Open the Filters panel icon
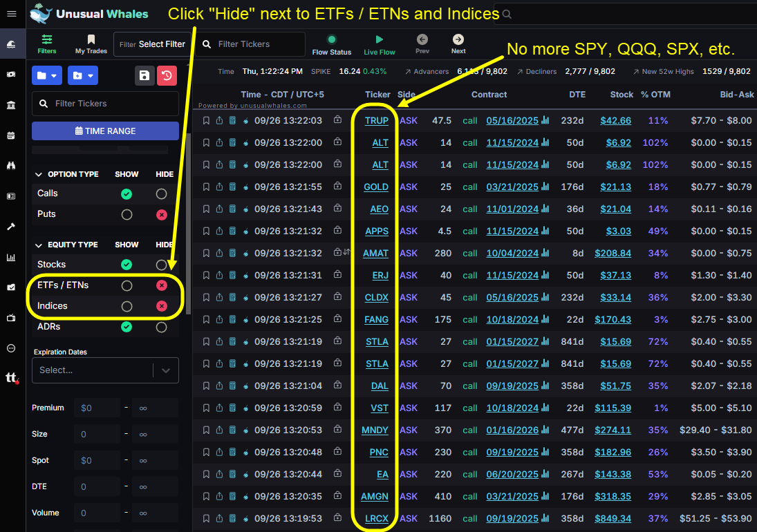This screenshot has height=532, width=757. pyautogui.click(x=47, y=44)
